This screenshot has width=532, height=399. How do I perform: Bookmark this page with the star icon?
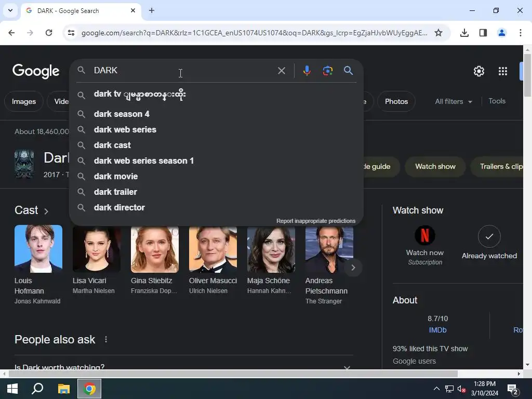(x=438, y=33)
